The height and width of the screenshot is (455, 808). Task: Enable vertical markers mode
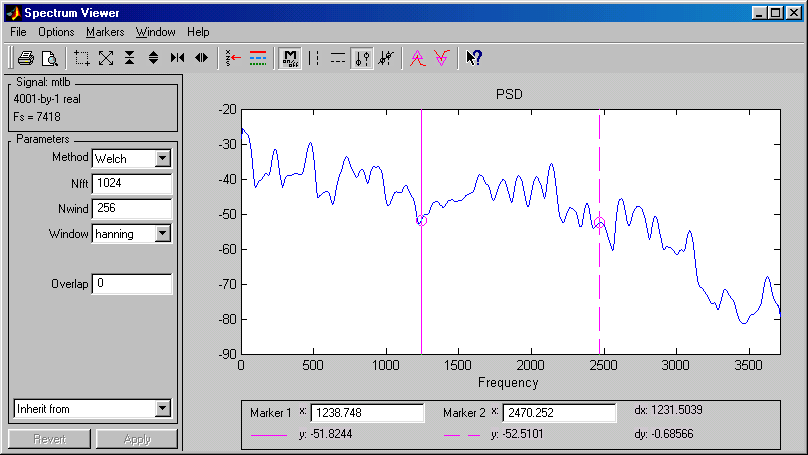(315, 58)
